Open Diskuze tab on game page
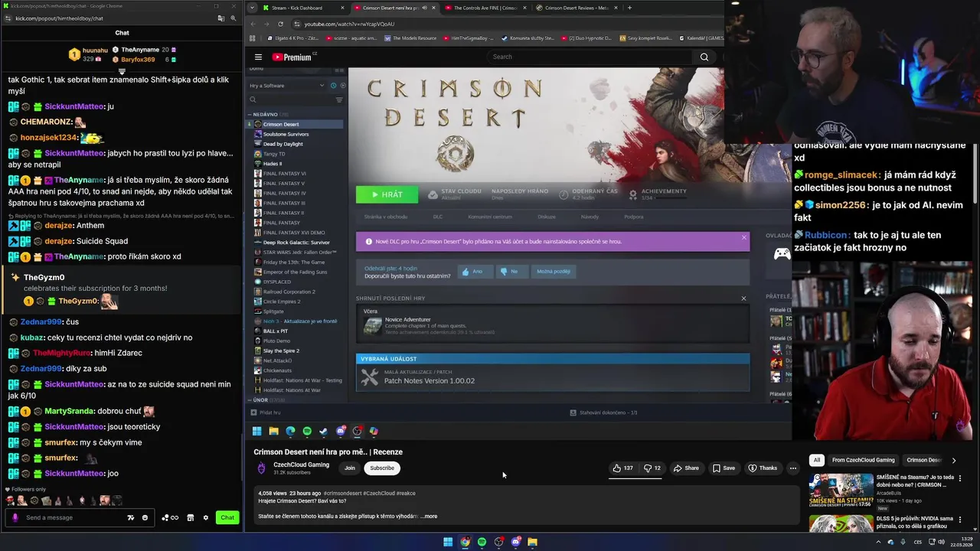 [547, 217]
